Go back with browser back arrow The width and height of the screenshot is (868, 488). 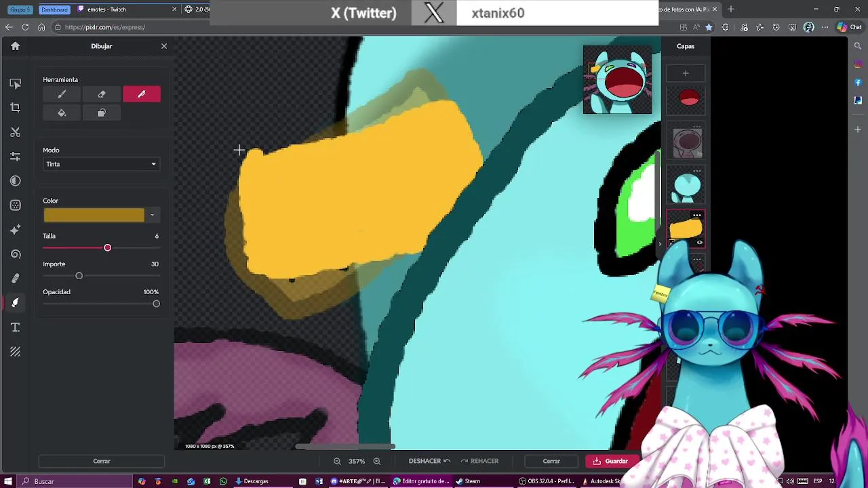pos(8,27)
